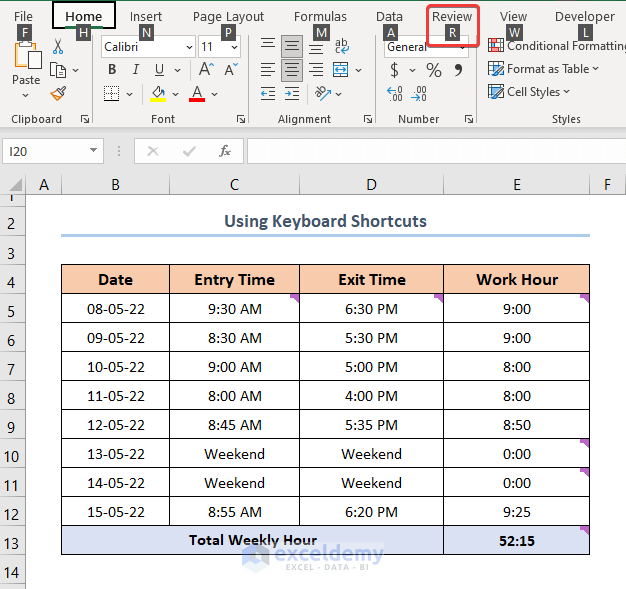
Task: Click the Insert Function fx icon
Action: coord(225,151)
